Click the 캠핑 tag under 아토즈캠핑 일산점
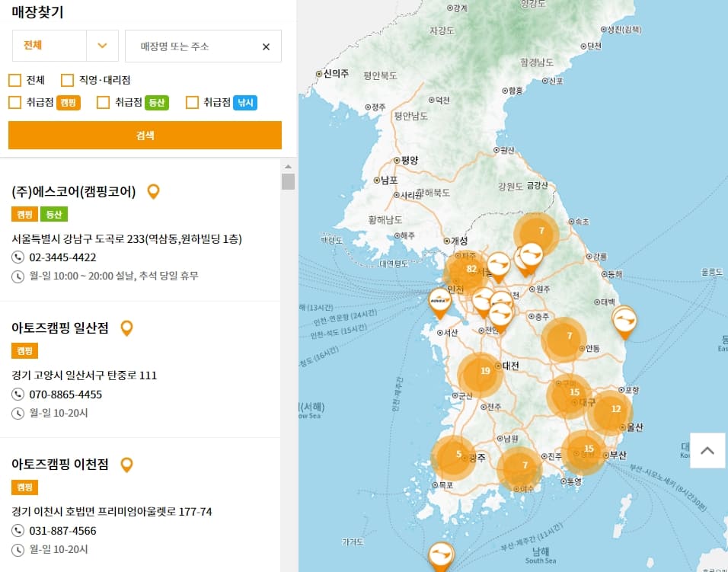 click(x=24, y=351)
